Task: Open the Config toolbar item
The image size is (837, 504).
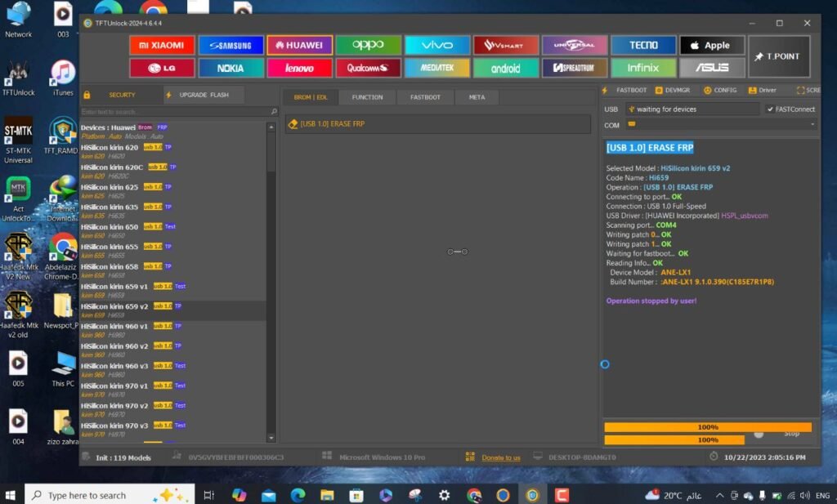Action: [720, 90]
